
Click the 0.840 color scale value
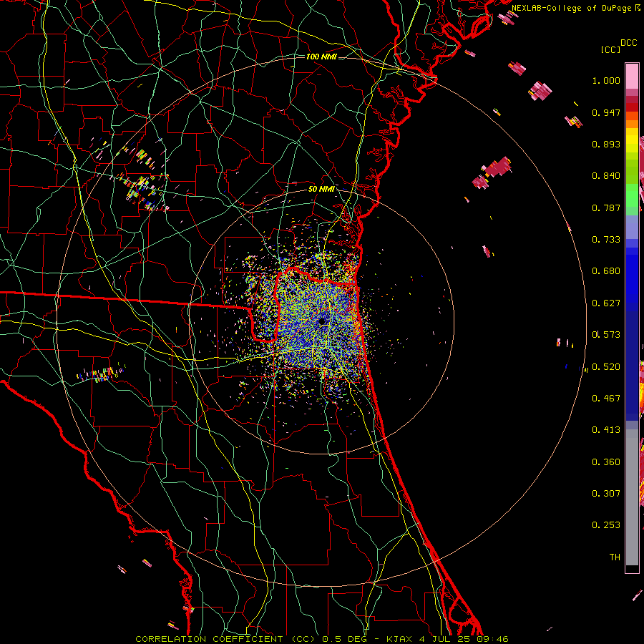pyautogui.click(x=606, y=176)
